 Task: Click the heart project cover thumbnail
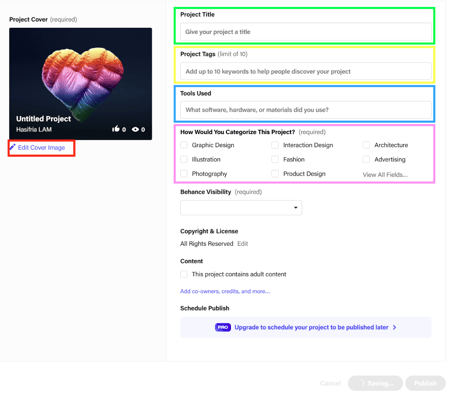click(81, 84)
